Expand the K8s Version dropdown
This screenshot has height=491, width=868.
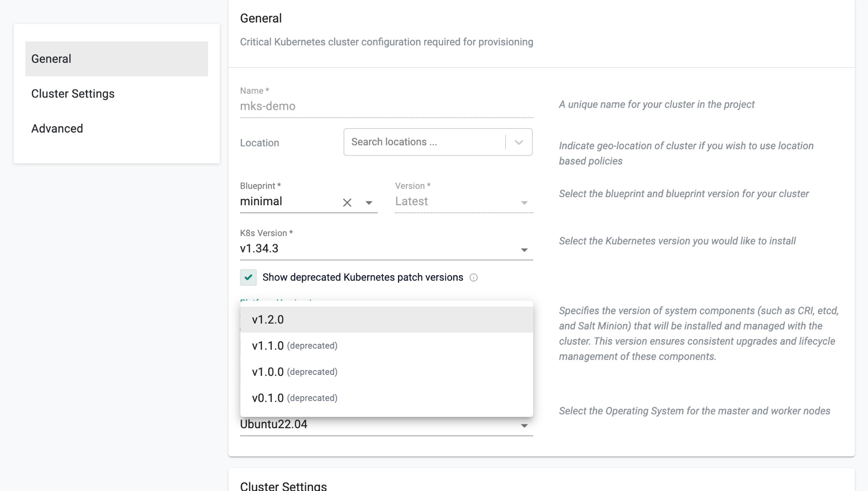(524, 250)
